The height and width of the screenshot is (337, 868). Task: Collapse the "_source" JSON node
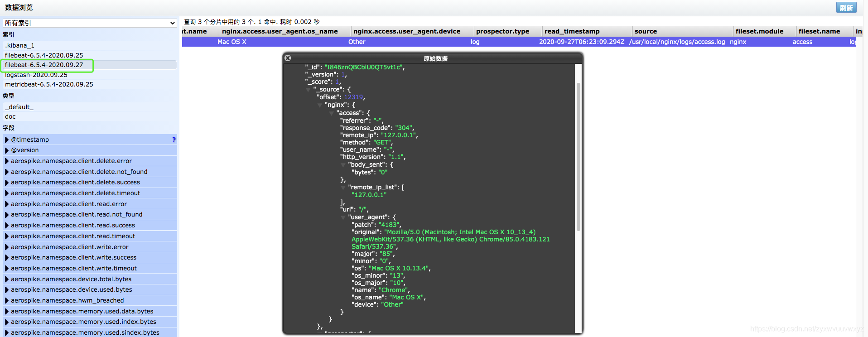pos(308,90)
